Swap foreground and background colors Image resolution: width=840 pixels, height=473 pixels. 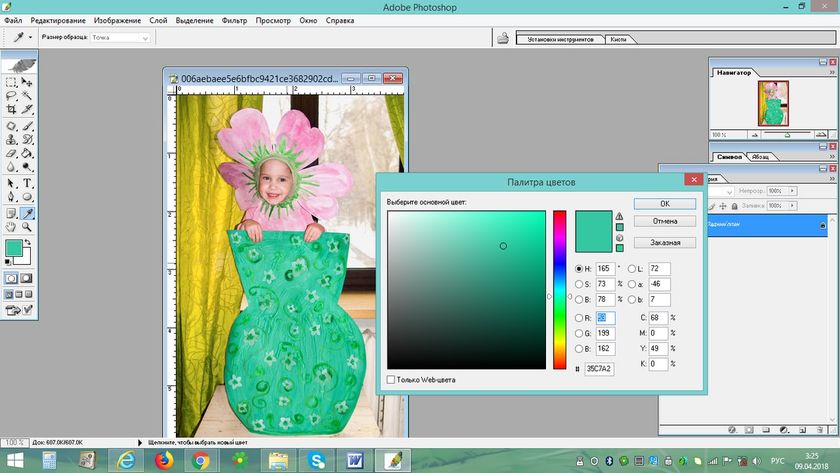[x=28, y=242]
